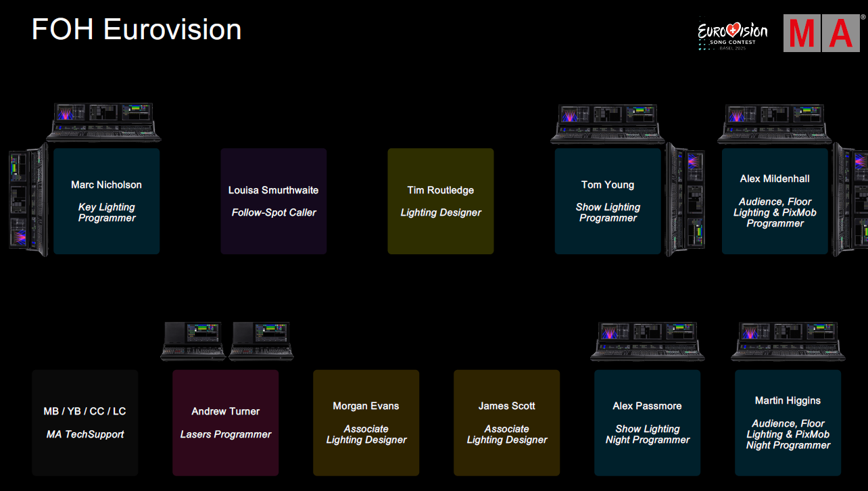The image size is (868, 491).
Task: Click the red MA Lighting logo
Action: [821, 33]
